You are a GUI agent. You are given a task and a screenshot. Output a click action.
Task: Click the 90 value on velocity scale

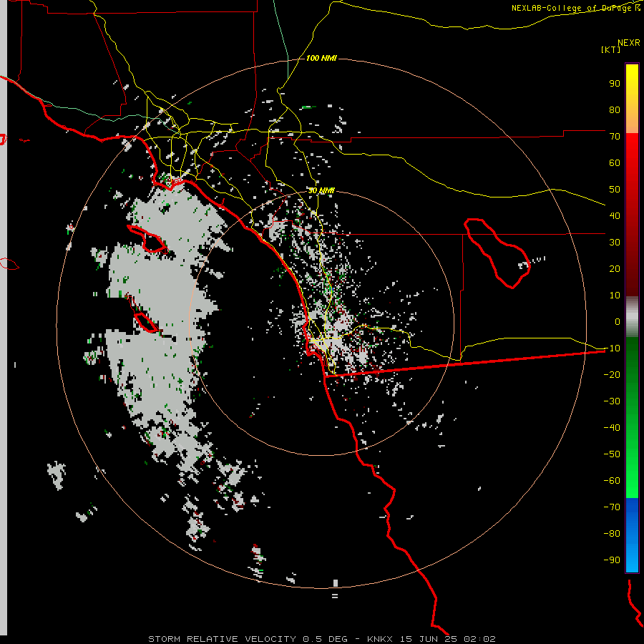click(615, 84)
